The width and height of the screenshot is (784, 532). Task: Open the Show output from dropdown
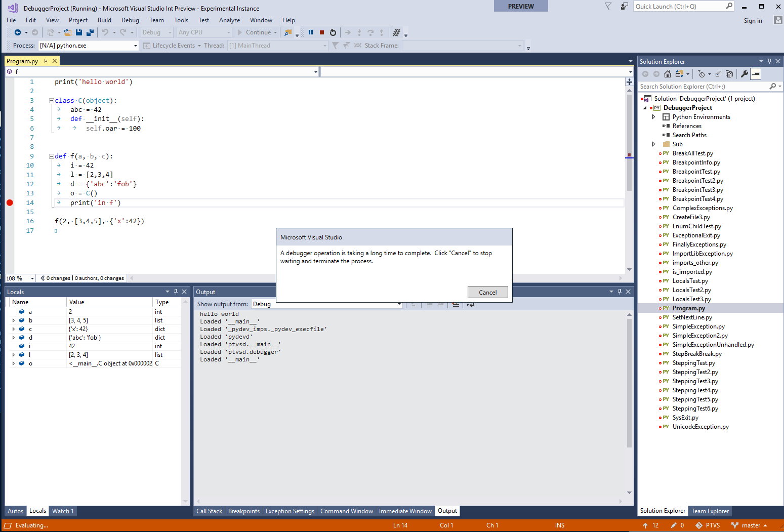[399, 304]
